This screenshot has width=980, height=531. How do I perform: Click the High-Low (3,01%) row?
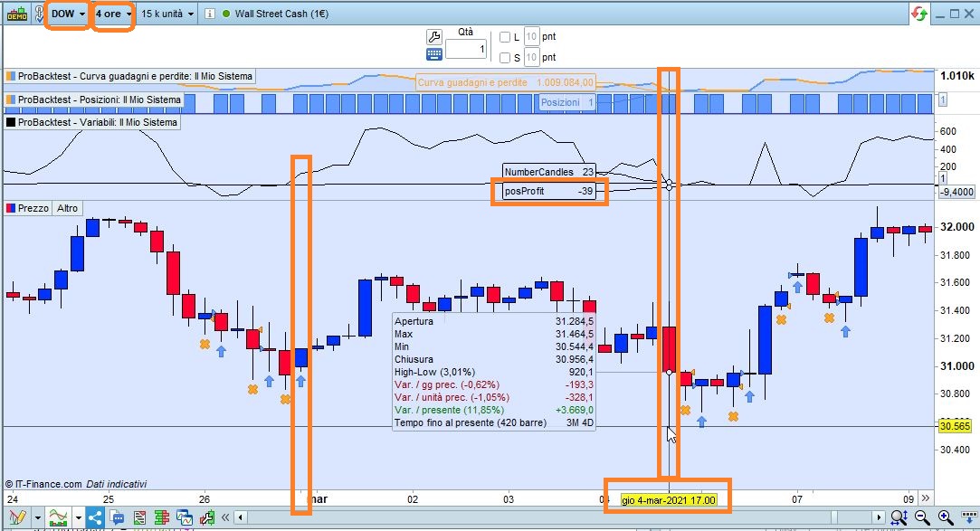pos(494,372)
